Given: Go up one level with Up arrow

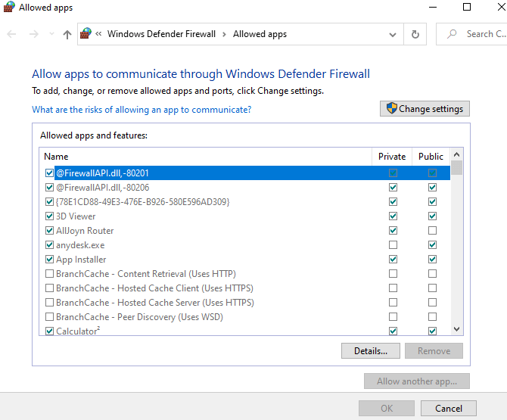Looking at the screenshot, I should pyautogui.click(x=67, y=34).
